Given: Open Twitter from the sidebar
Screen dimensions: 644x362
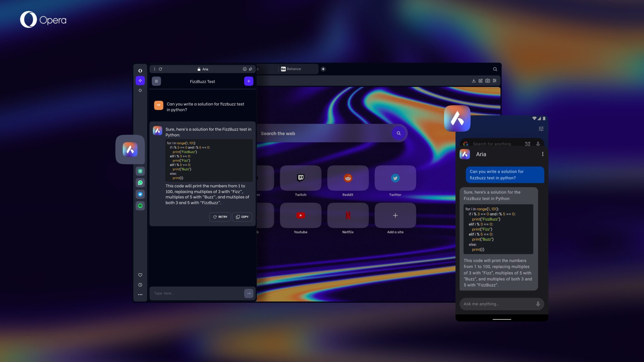Looking at the screenshot, I should (x=140, y=194).
